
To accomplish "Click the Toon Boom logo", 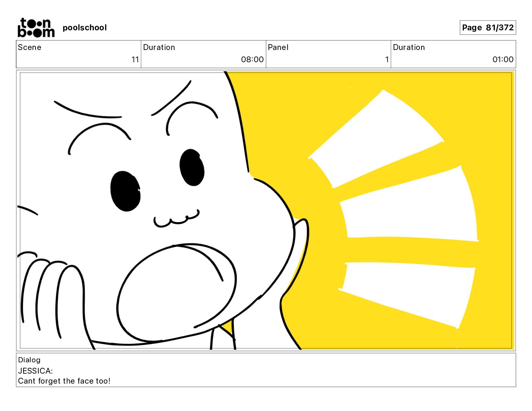I will 36,28.
